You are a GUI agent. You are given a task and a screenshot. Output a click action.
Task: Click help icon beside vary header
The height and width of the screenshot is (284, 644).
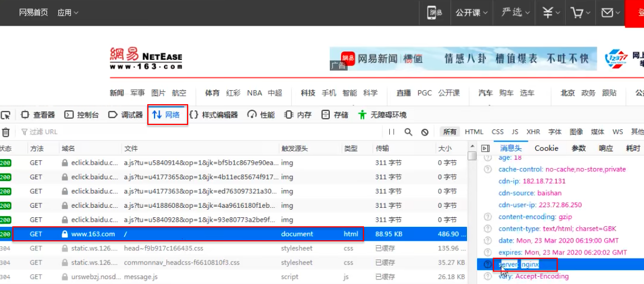coord(488,277)
